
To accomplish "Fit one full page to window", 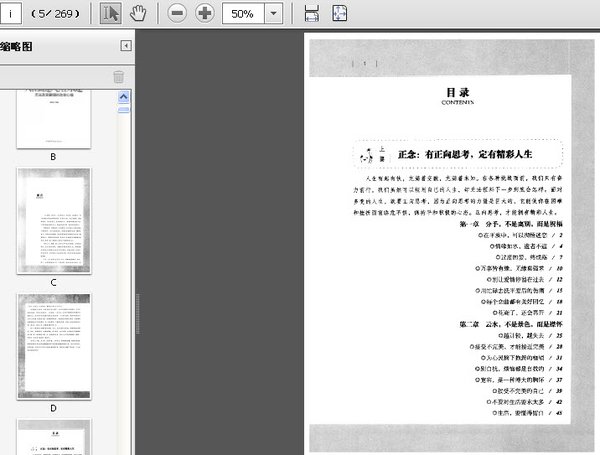I will pos(340,14).
